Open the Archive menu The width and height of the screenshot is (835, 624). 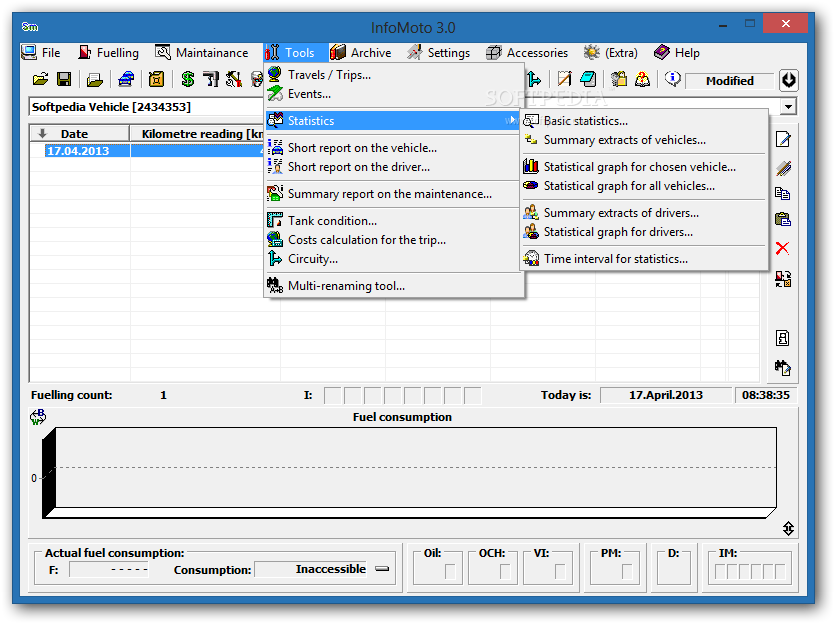point(361,53)
